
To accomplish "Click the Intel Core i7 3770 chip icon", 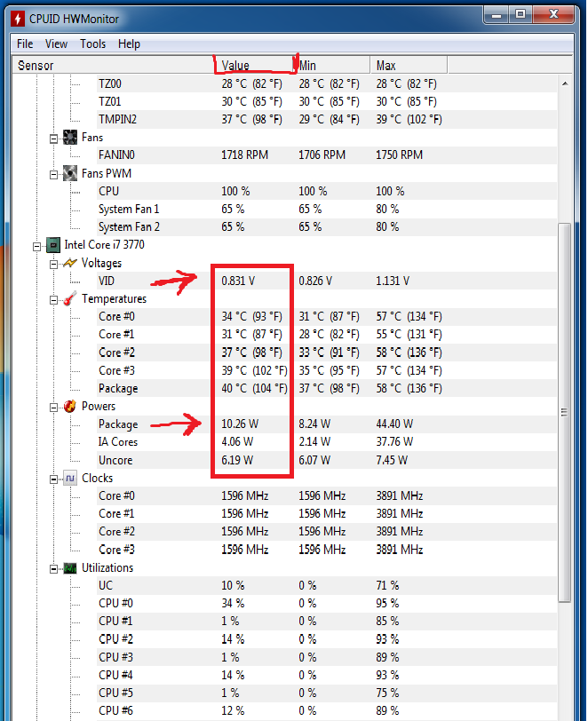I will tap(53, 245).
